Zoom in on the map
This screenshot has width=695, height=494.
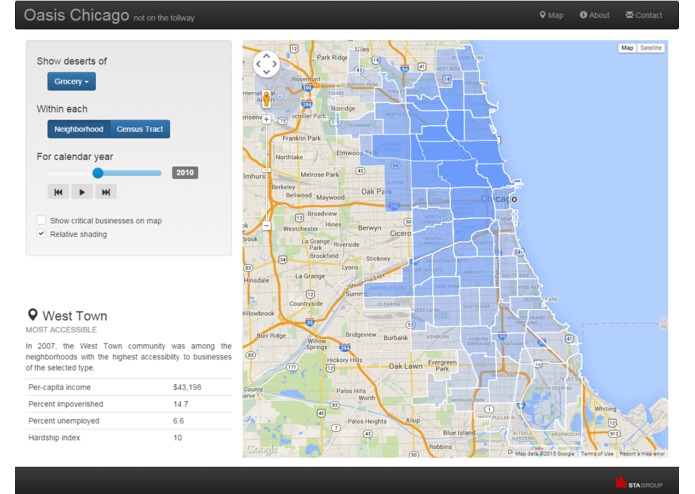click(266, 119)
